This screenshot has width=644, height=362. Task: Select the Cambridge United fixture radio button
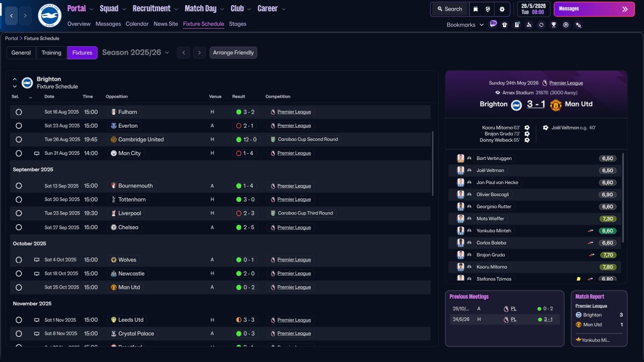coord(19,140)
